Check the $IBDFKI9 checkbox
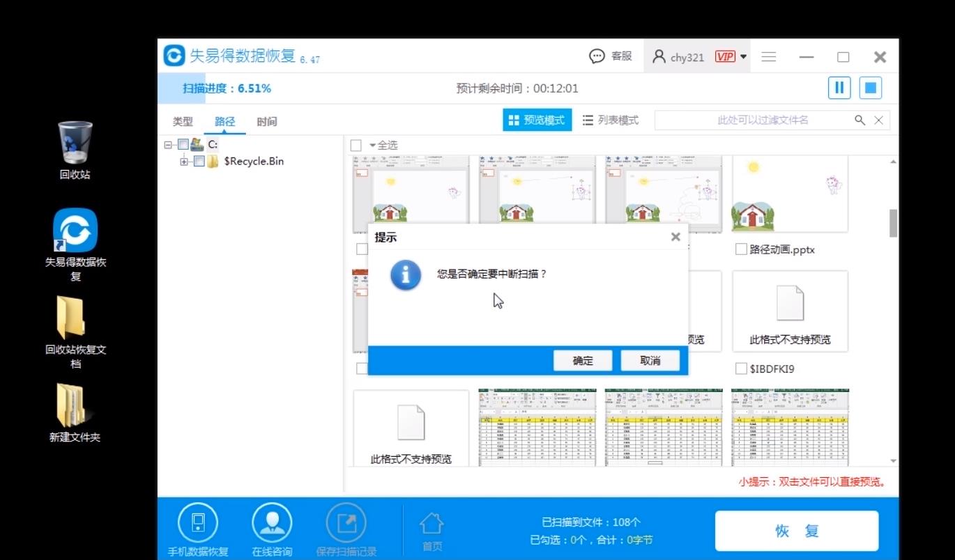Screen dimensions: 955x560 [x=741, y=368]
